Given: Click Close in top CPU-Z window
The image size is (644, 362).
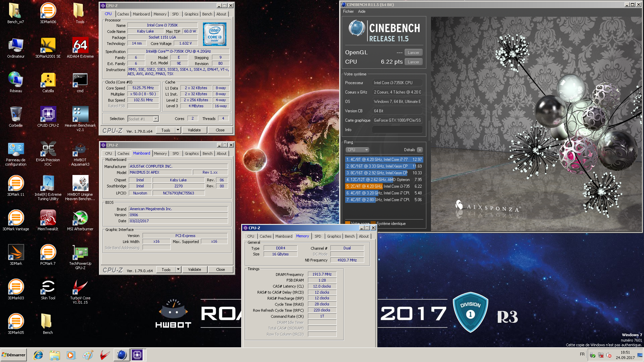Looking at the screenshot, I should [220, 130].
